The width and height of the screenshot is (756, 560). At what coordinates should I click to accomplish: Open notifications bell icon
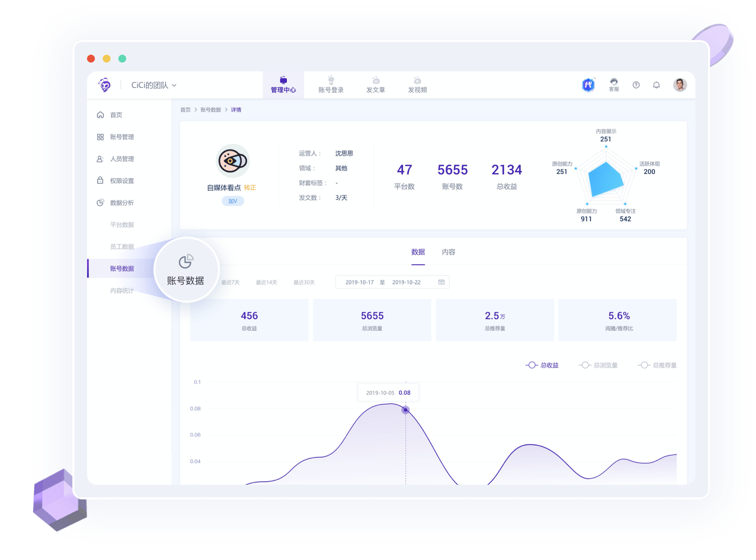[x=656, y=85]
